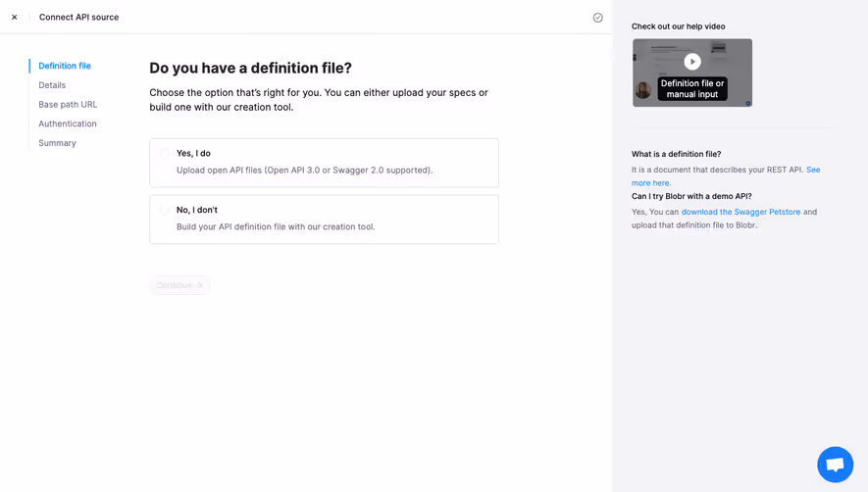The width and height of the screenshot is (868, 492).
Task: Open the chat support bubble
Action: [x=835, y=465]
